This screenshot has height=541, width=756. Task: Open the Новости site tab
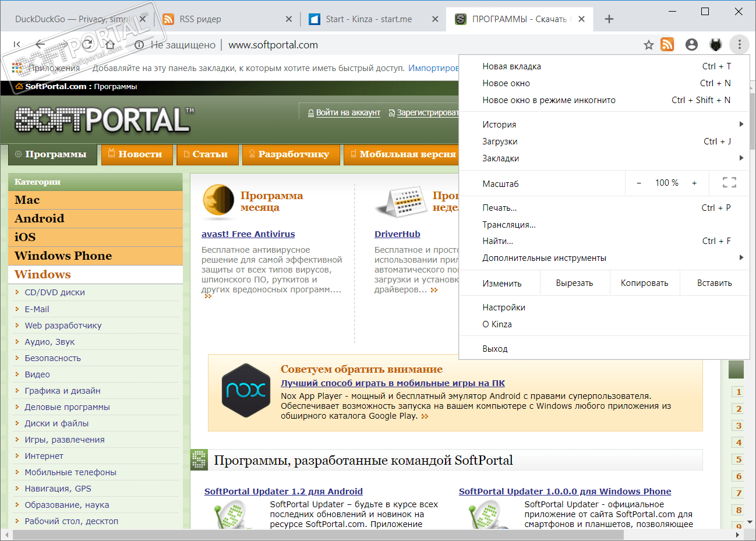tap(137, 154)
